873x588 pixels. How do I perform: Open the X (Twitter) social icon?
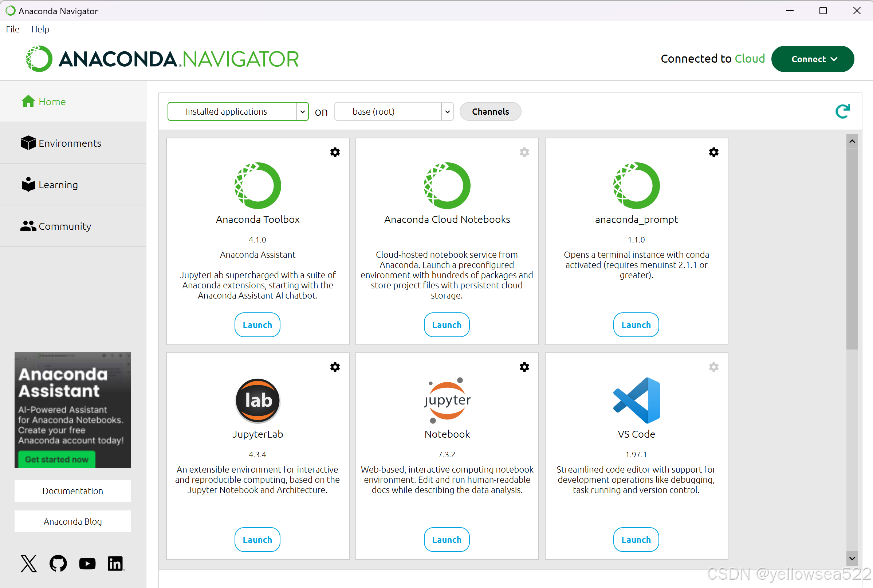[29, 563]
